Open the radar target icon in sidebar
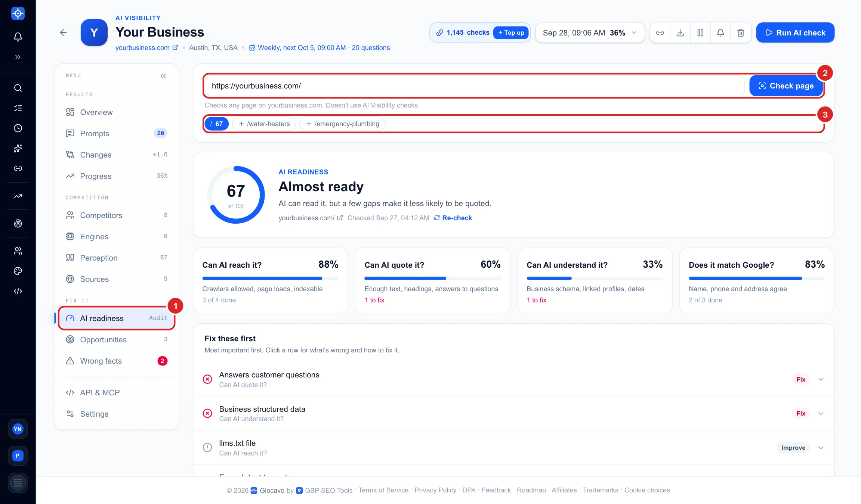 (18, 224)
